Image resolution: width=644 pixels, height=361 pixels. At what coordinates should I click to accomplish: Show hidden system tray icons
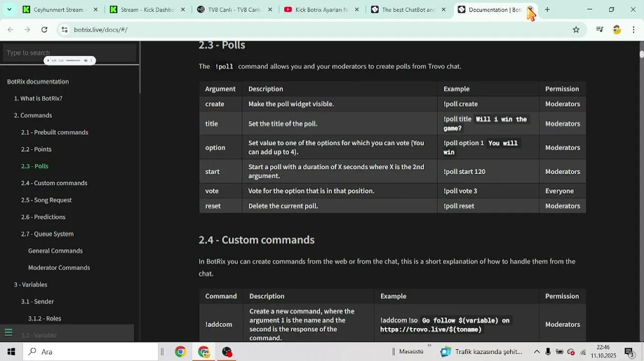537,352
